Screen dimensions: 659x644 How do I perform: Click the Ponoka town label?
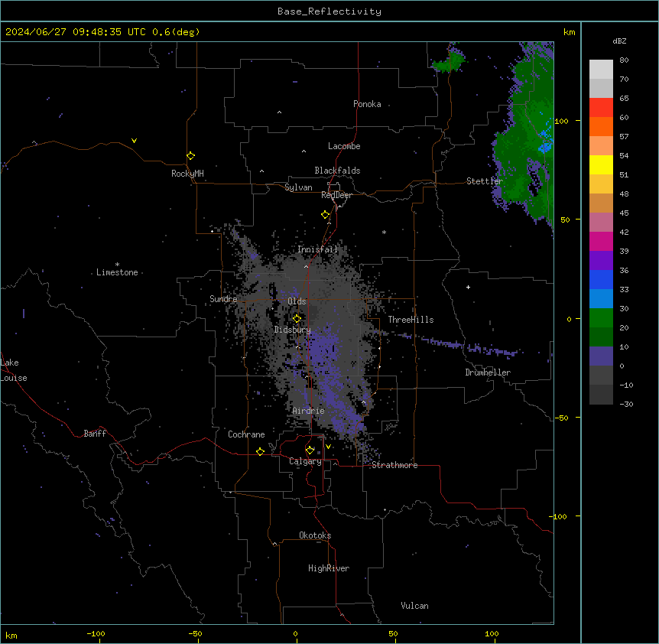tap(367, 104)
